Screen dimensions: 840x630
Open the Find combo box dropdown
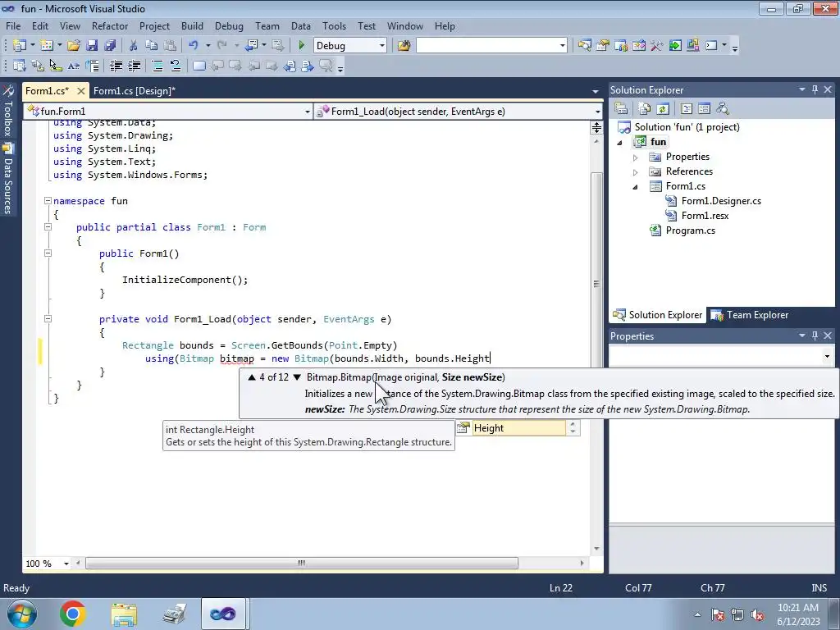tap(563, 46)
